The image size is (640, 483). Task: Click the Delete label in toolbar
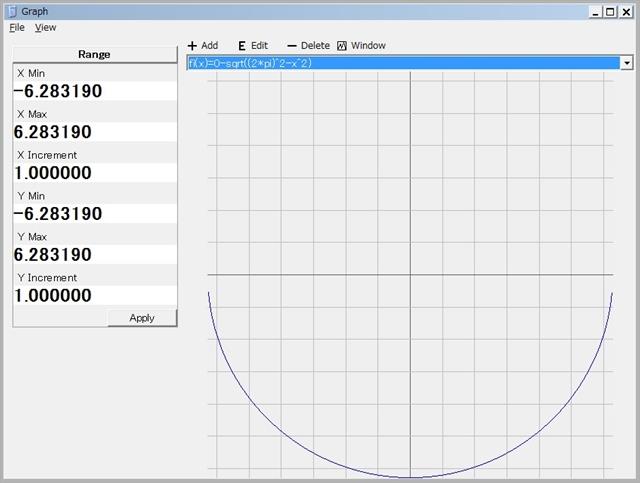tap(315, 46)
